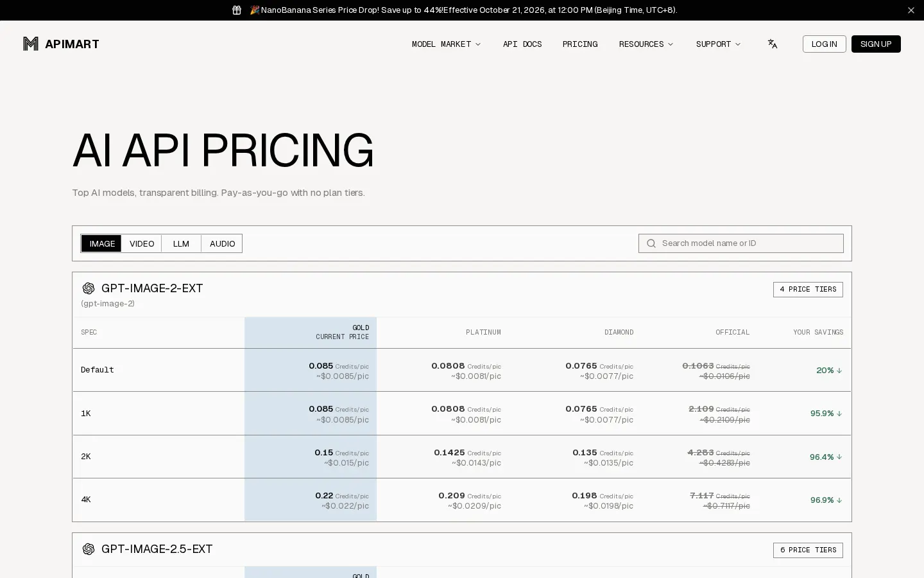Screen dimensions: 924x578
Task: Click the gift icon in announcement banner
Action: [x=237, y=10]
